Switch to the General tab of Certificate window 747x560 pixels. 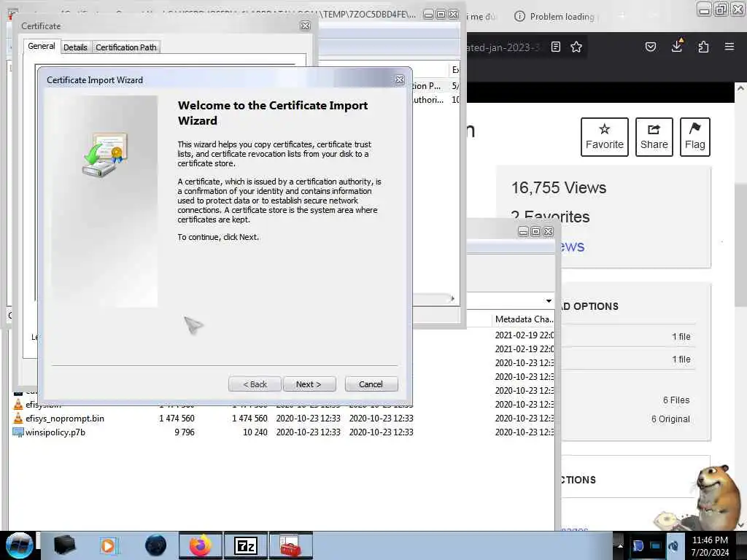tap(42, 46)
